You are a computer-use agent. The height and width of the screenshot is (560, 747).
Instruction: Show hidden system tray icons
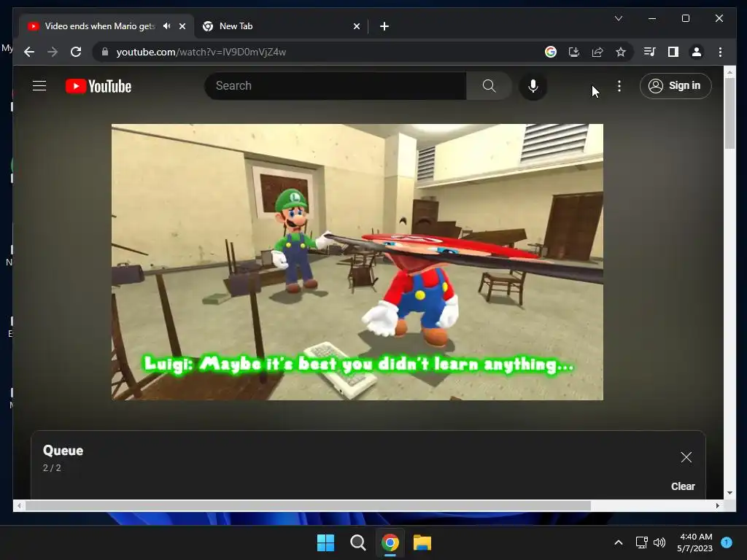click(619, 542)
